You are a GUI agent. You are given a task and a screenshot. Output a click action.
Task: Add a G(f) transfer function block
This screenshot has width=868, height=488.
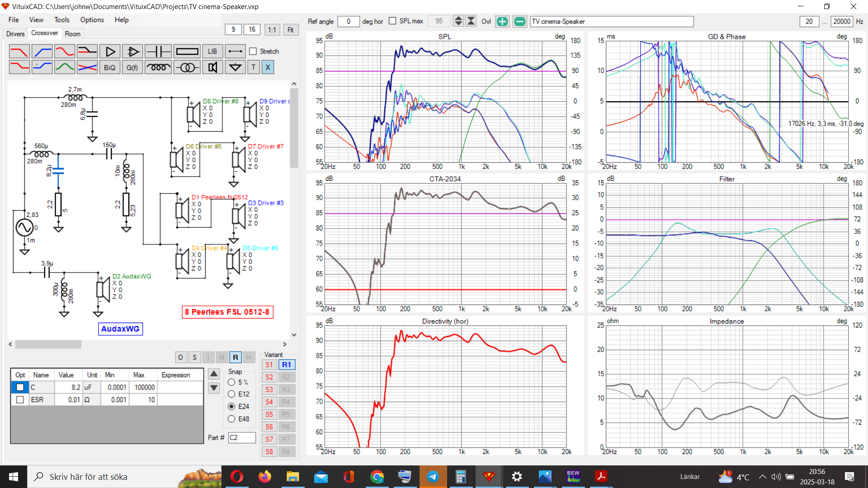tap(132, 67)
